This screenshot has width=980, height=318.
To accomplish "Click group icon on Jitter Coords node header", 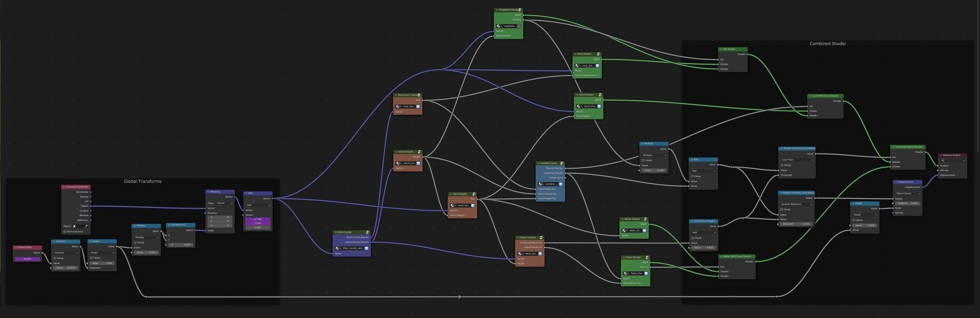I will pyautogui.click(x=367, y=232).
